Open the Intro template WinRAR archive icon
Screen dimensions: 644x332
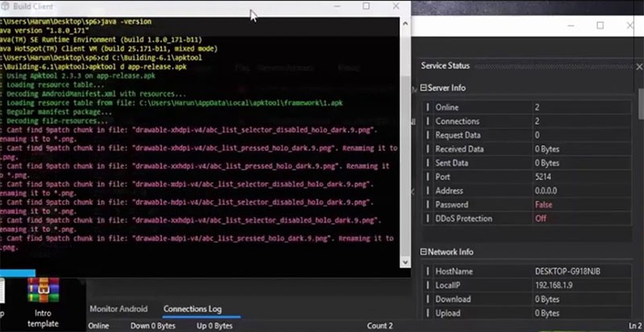pyautogui.click(x=43, y=293)
